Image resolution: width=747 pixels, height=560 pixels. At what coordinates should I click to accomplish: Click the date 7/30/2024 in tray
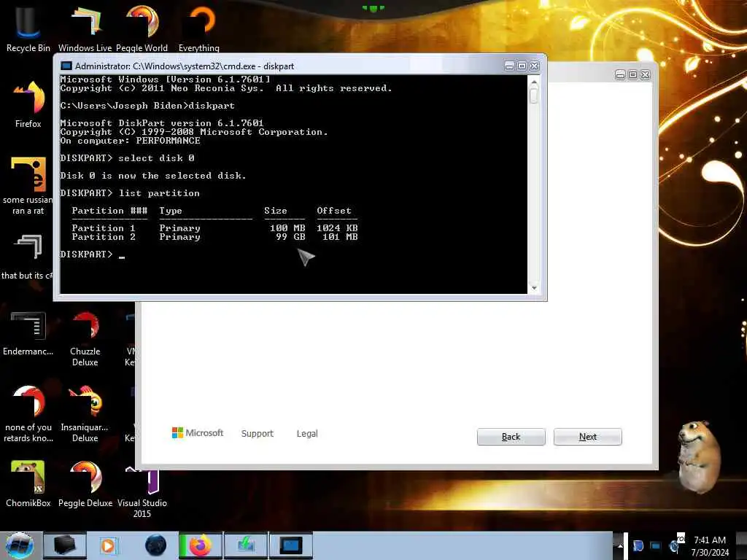[710, 553]
